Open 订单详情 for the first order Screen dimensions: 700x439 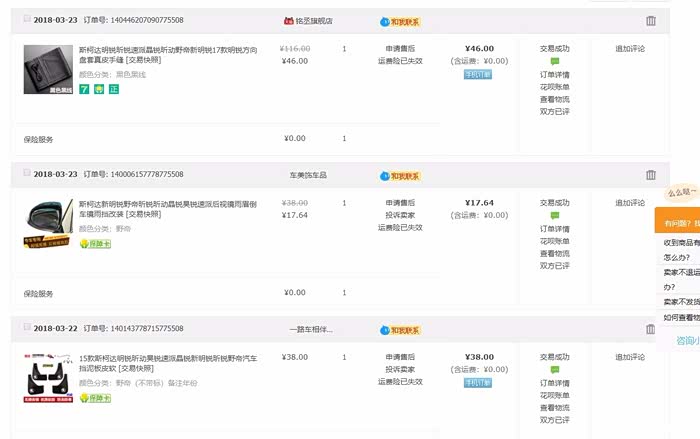point(555,74)
